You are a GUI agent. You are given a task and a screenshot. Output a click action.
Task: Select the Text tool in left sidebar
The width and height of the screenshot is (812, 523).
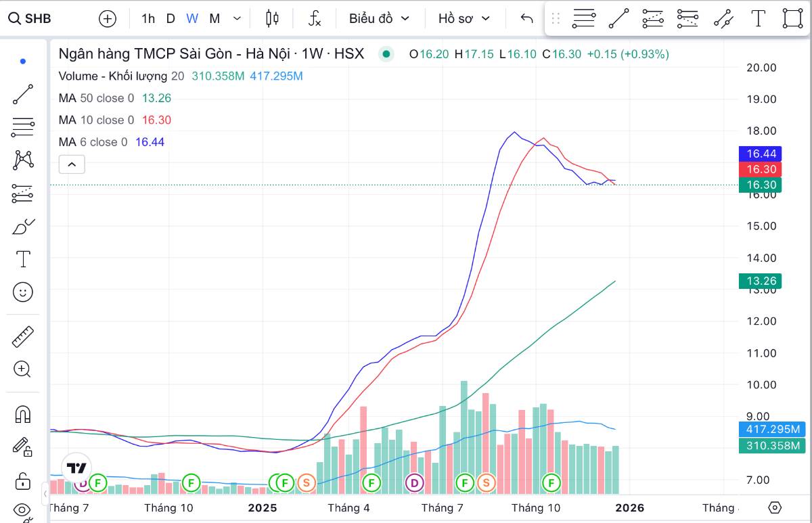(23, 259)
